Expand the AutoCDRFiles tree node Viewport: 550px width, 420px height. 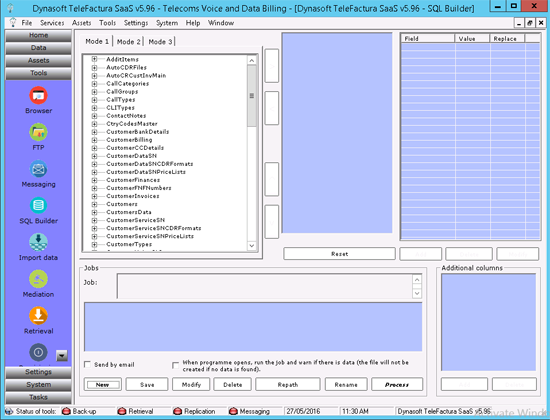(94, 67)
